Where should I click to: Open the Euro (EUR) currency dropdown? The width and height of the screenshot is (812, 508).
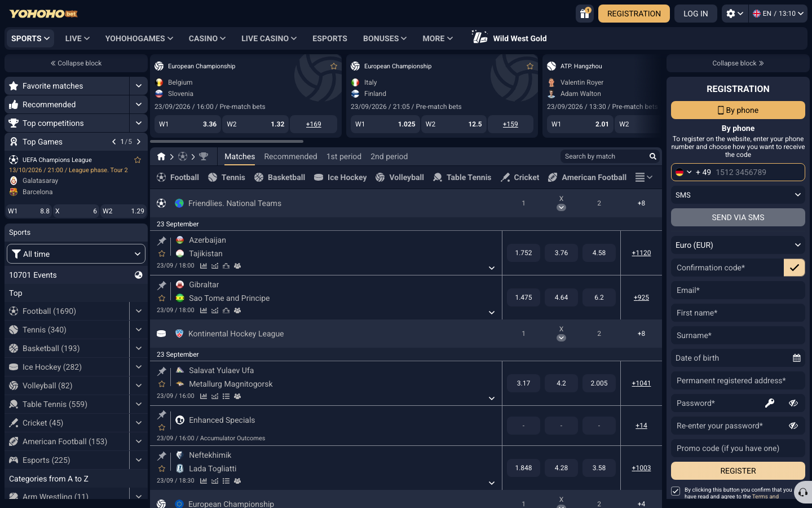point(738,245)
